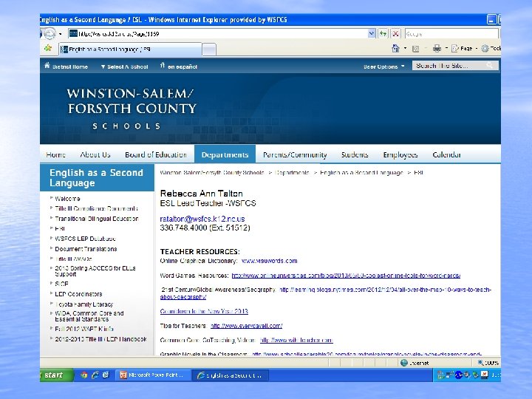Click WIDA, Common Core and Essential Standards

(x=89, y=316)
